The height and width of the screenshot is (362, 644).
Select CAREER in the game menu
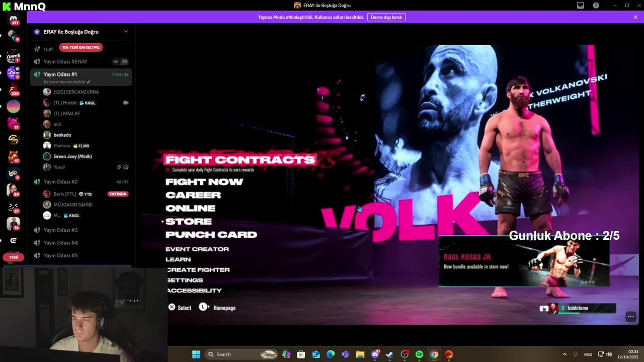[x=193, y=195]
